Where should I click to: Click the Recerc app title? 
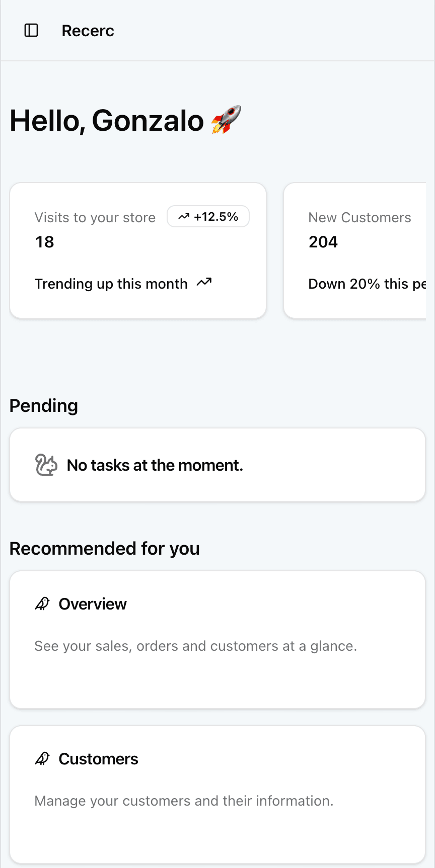88,30
